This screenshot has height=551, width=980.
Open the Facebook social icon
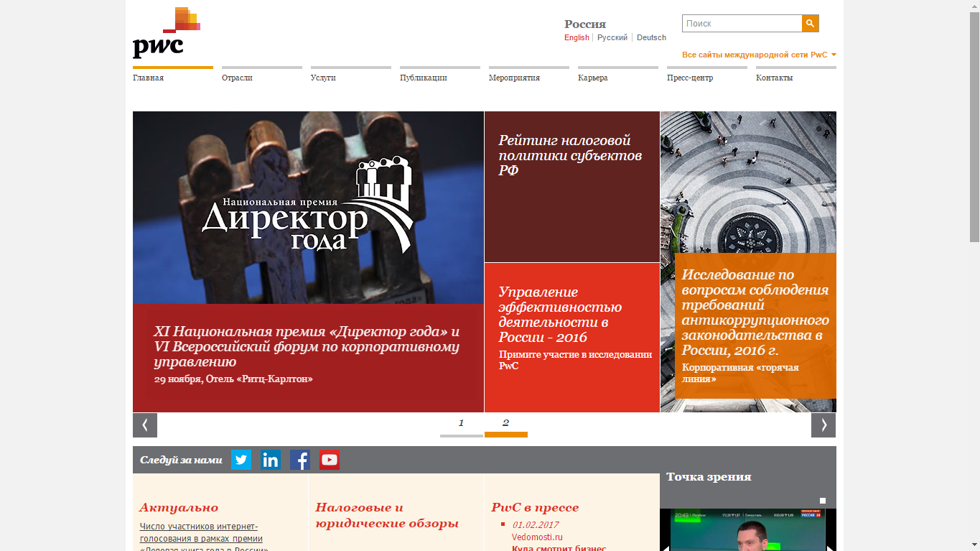299,460
